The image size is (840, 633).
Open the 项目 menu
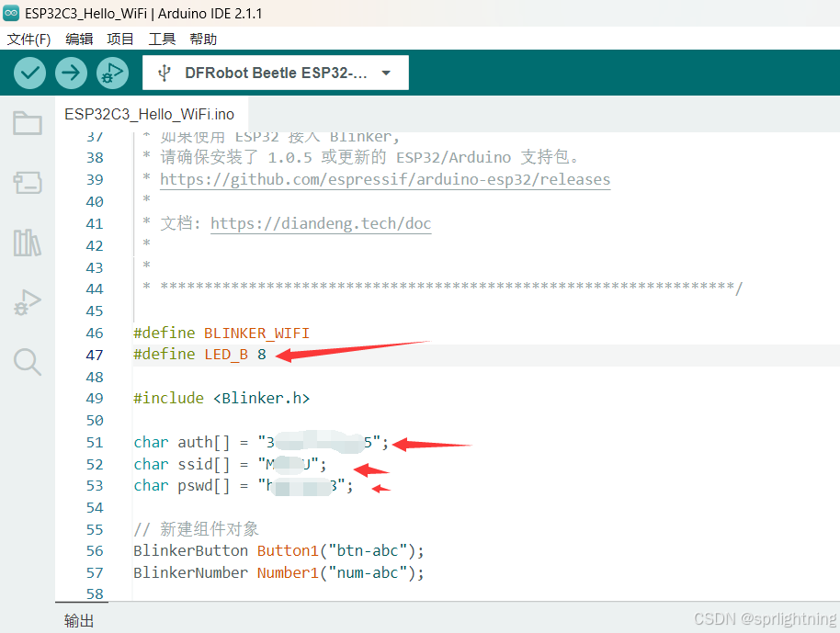[x=120, y=40]
